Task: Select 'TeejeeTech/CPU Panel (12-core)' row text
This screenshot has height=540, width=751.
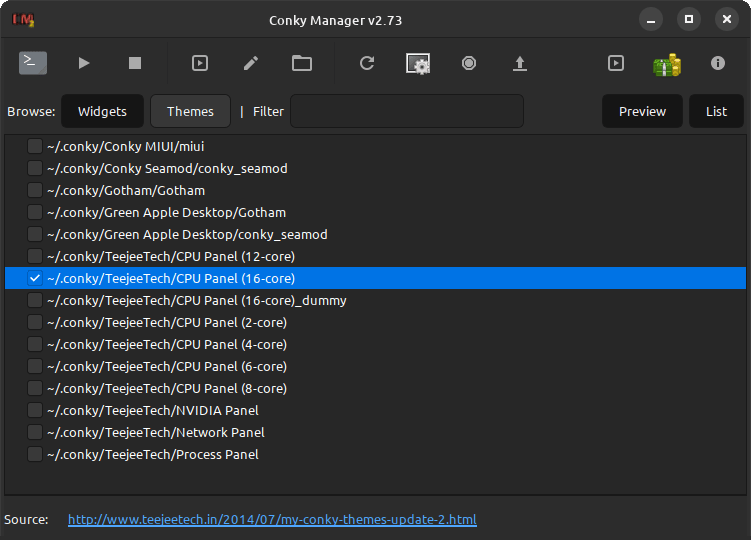Action: (x=171, y=257)
